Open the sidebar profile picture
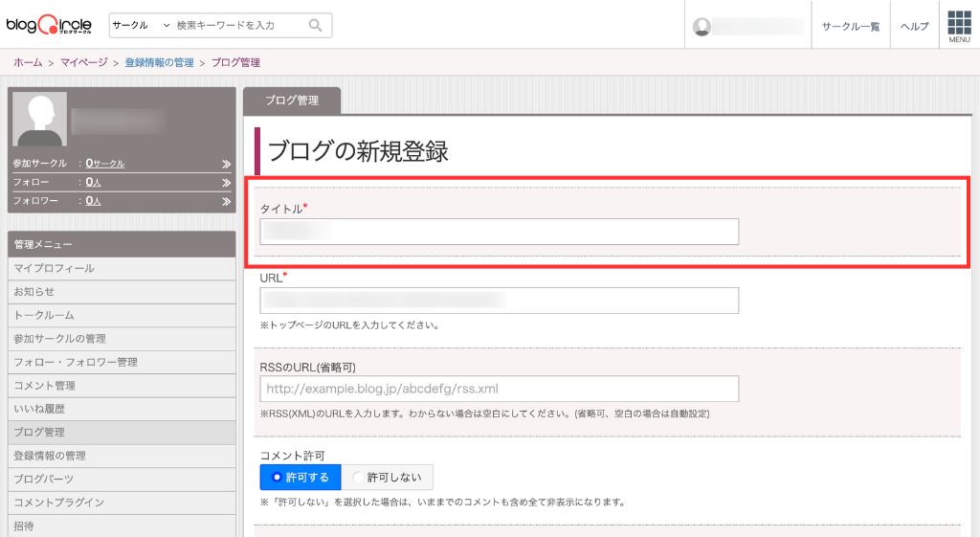The height and width of the screenshot is (537, 980). (39, 119)
